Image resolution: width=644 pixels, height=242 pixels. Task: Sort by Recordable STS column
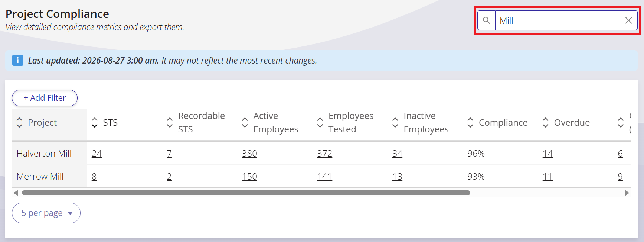(x=170, y=122)
